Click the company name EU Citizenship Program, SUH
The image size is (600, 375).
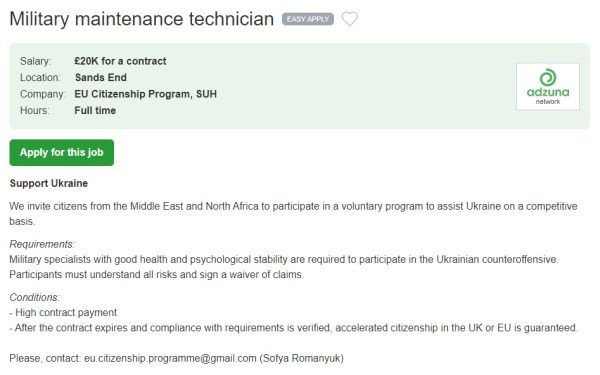tap(145, 94)
